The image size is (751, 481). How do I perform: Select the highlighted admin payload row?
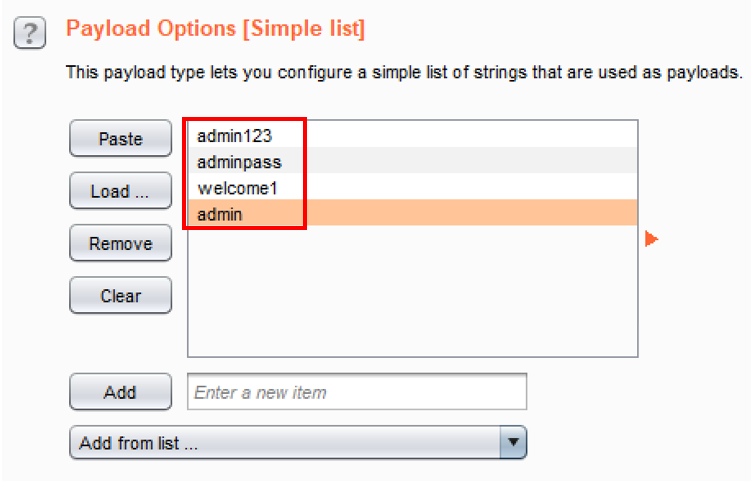[x=220, y=213]
